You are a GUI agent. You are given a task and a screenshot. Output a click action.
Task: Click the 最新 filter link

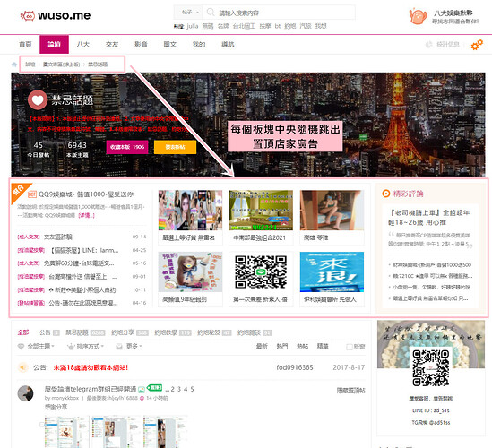(x=262, y=347)
